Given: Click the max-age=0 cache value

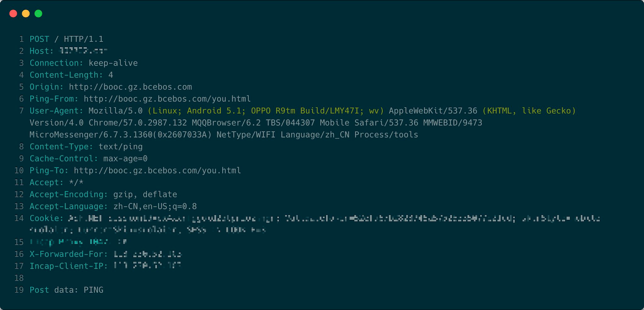Looking at the screenshot, I should (125, 159).
